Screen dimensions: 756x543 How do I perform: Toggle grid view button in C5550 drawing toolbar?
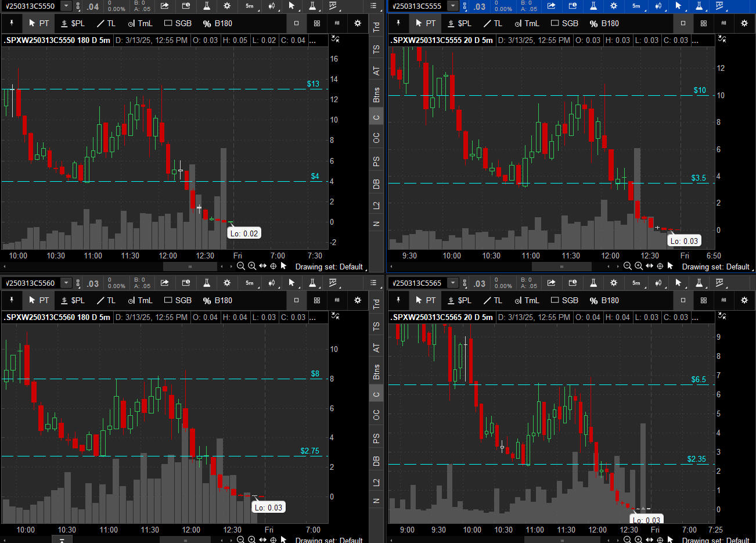pyautogui.click(x=316, y=23)
